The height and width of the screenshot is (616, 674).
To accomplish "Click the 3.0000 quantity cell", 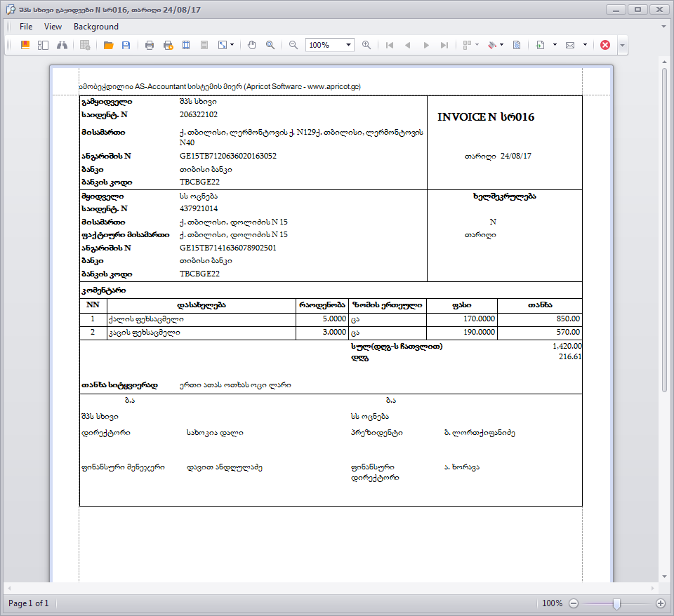I will 322,332.
